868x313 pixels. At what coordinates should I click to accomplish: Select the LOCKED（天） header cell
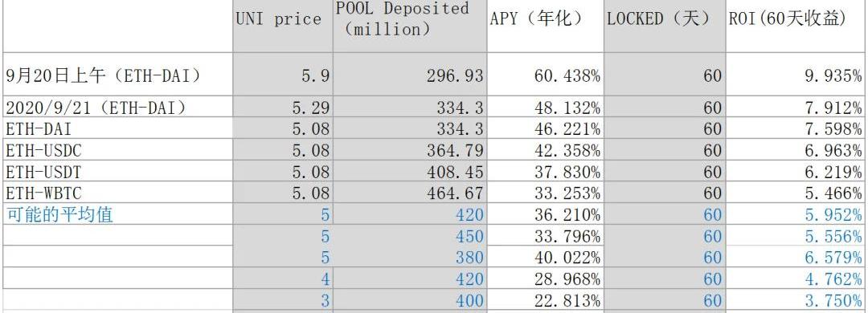[665, 26]
